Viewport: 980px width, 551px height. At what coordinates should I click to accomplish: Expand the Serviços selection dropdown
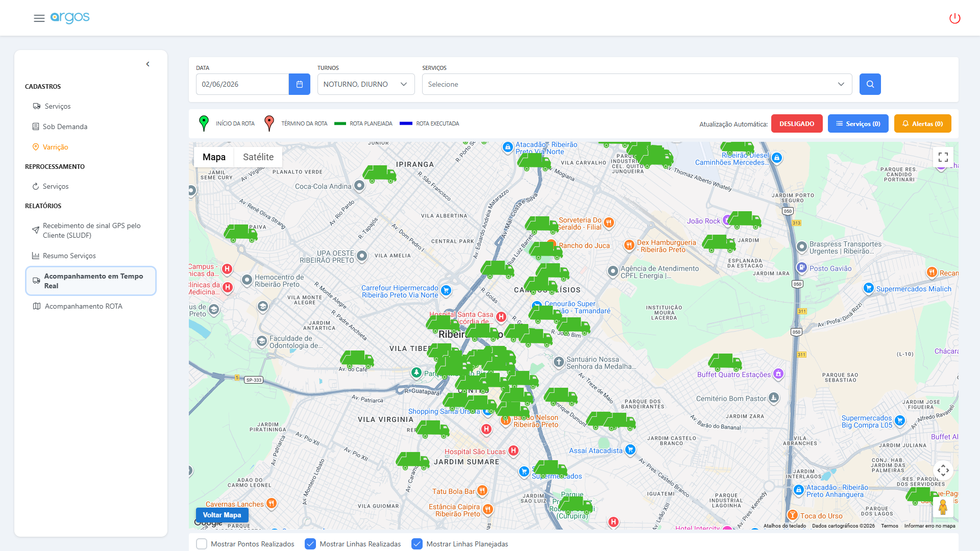(637, 84)
